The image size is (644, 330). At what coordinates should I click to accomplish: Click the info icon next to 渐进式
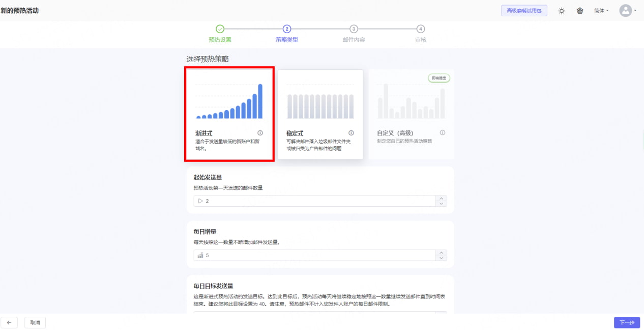[259, 132]
